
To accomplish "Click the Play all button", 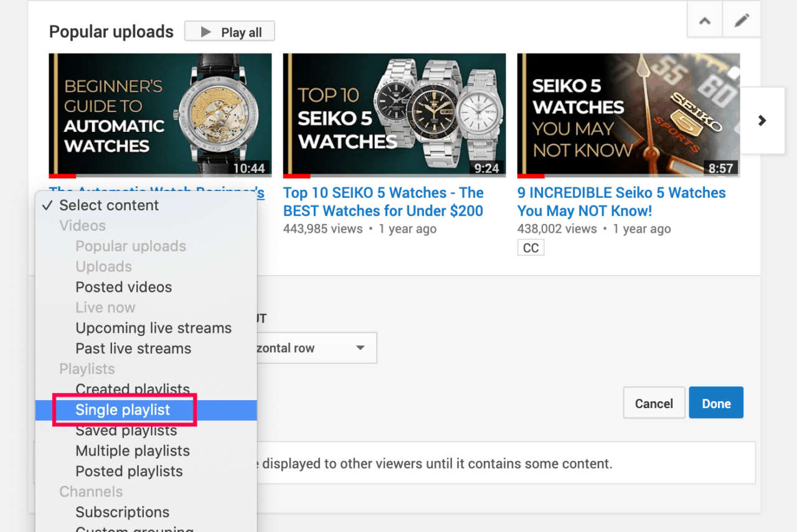I will [x=229, y=32].
